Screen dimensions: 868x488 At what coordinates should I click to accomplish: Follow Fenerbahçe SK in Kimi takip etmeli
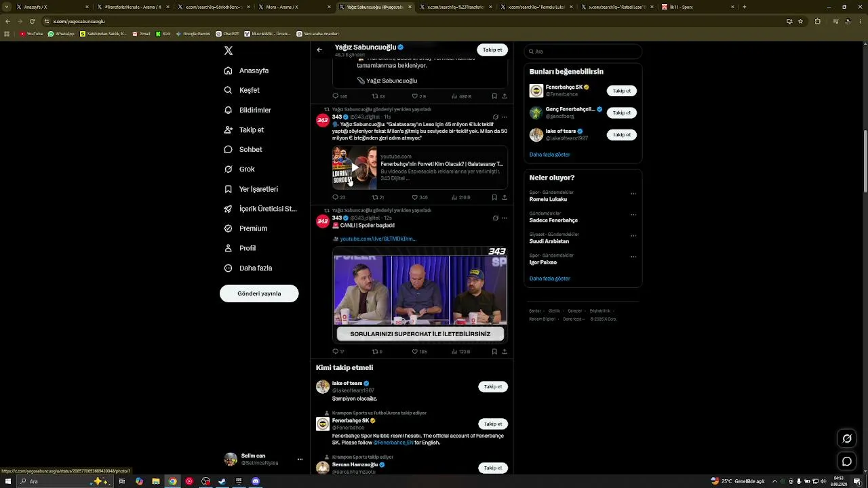pos(493,424)
